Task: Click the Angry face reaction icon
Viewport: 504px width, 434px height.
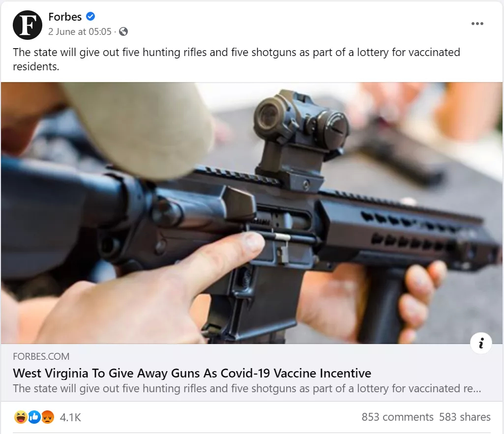Action: click(48, 417)
